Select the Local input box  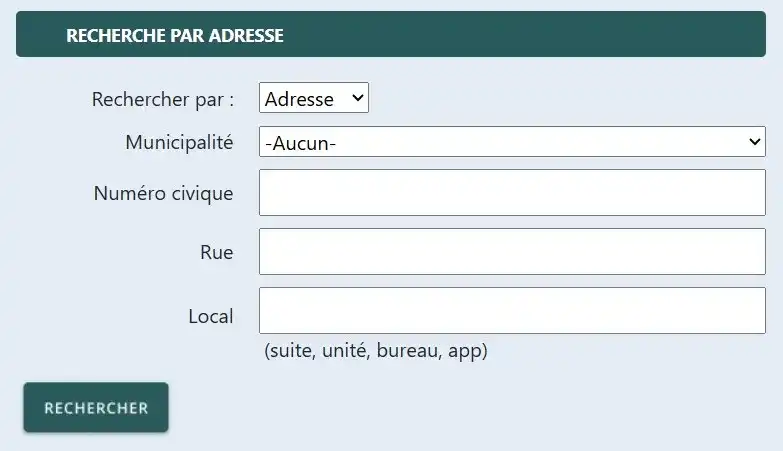[511, 311]
